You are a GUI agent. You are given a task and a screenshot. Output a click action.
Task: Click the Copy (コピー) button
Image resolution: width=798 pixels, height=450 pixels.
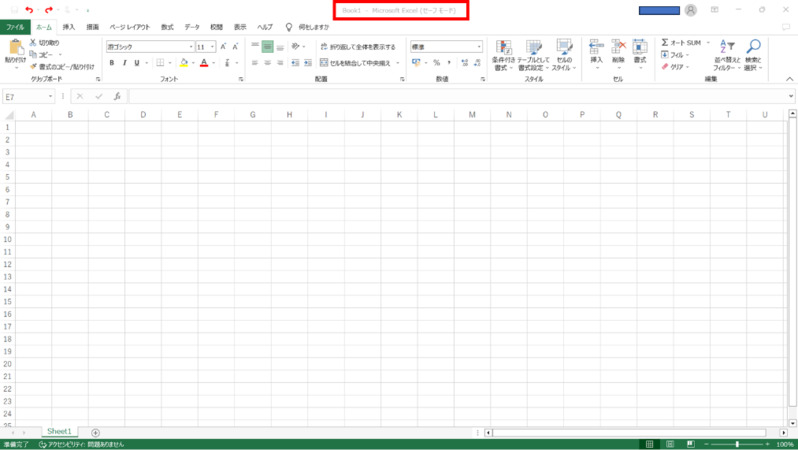[41, 54]
